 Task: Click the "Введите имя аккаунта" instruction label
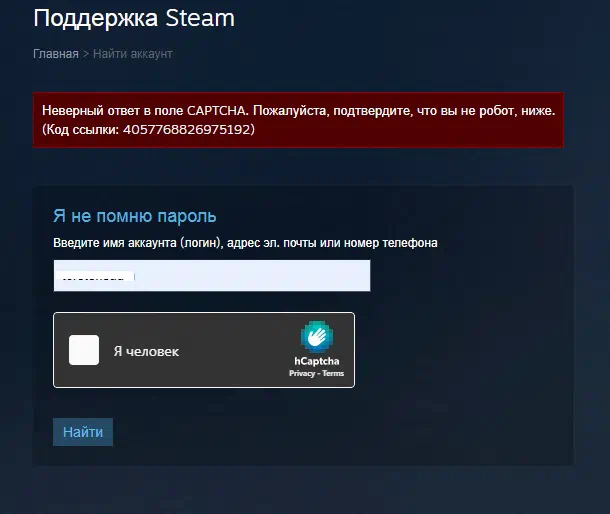[115, 243]
